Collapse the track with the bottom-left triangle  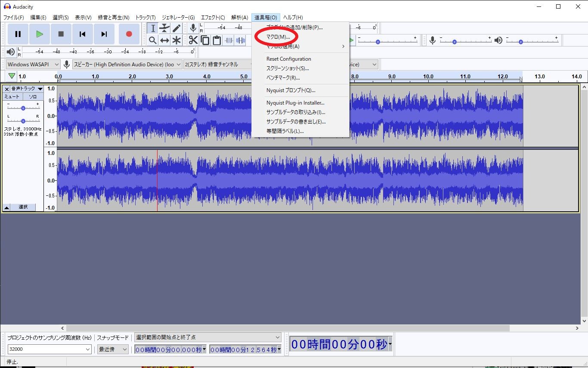pyautogui.click(x=6, y=207)
